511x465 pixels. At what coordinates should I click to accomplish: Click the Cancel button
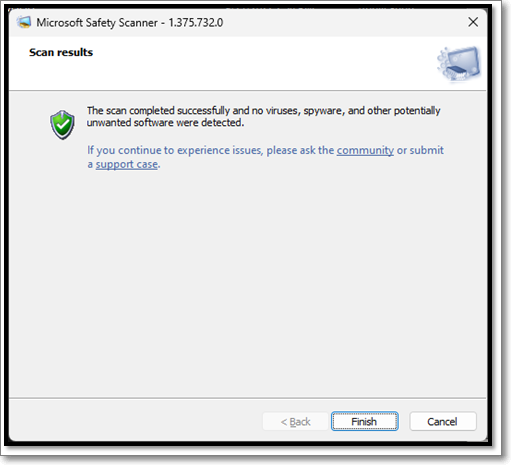click(442, 421)
